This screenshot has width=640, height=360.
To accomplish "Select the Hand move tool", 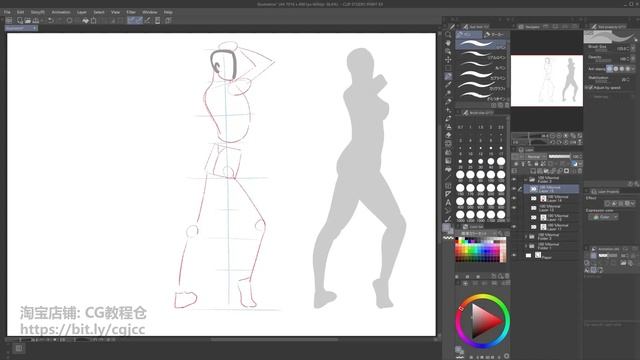I will [x=448, y=43].
